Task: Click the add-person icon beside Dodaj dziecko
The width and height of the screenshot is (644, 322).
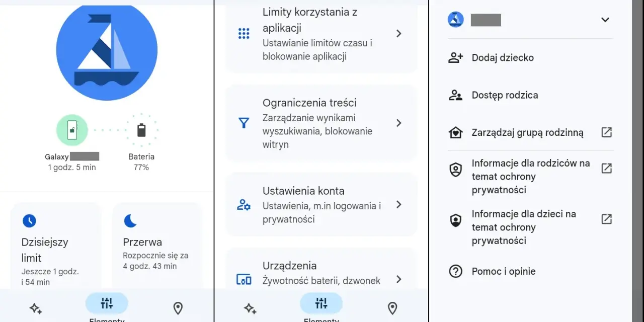Action: pyautogui.click(x=455, y=57)
